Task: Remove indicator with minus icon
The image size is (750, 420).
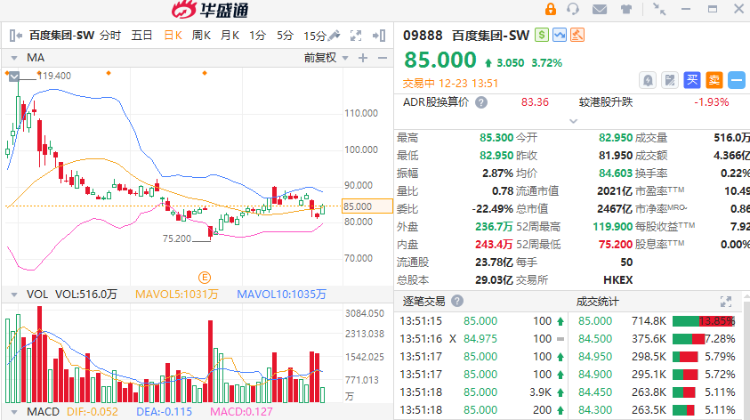Action: pyautogui.click(x=382, y=58)
